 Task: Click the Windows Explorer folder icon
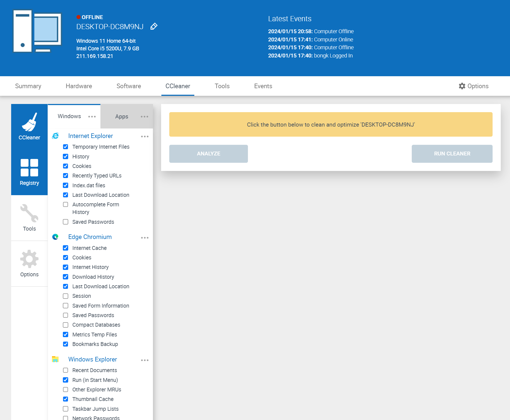coord(55,359)
